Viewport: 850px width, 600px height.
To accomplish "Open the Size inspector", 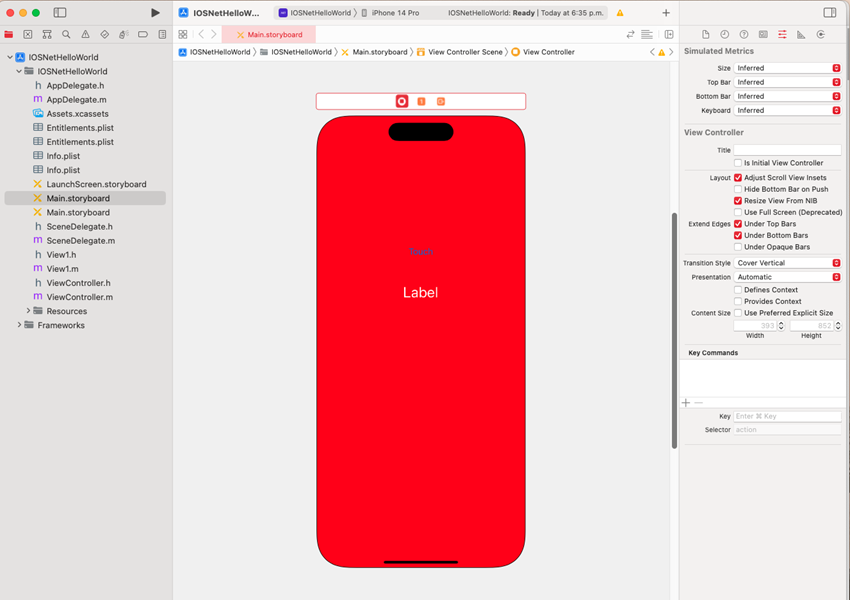I will [803, 33].
